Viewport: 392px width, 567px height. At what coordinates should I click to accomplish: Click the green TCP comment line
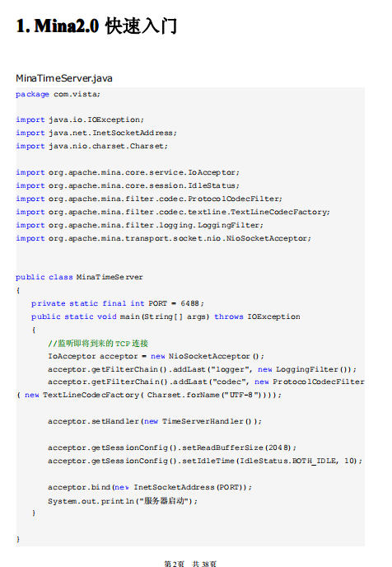tap(98, 343)
